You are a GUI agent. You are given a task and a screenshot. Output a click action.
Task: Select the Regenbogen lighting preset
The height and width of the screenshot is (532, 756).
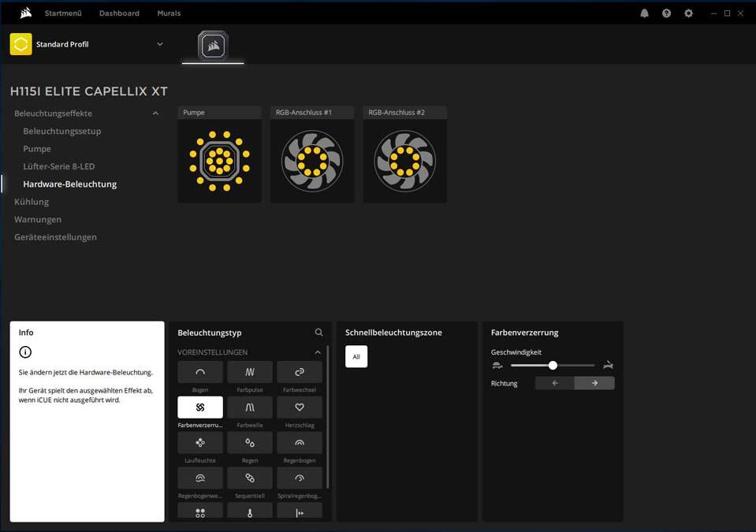click(300, 442)
